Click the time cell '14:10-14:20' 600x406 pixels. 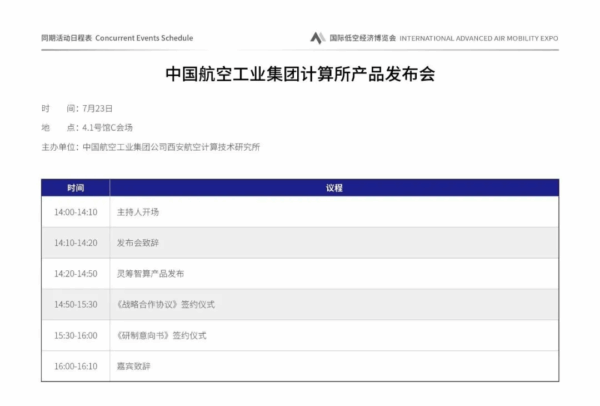pyautogui.click(x=76, y=243)
